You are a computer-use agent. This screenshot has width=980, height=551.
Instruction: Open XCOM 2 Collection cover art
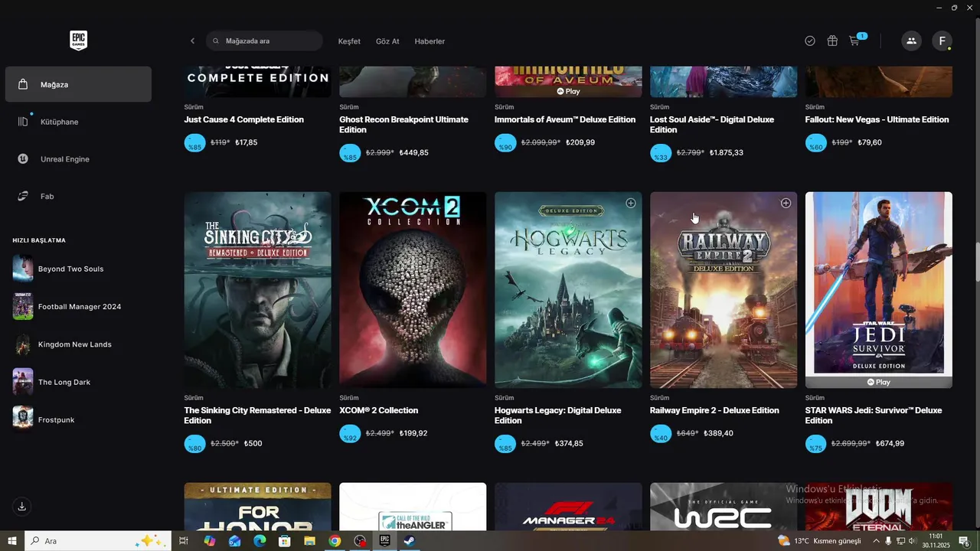[413, 290]
